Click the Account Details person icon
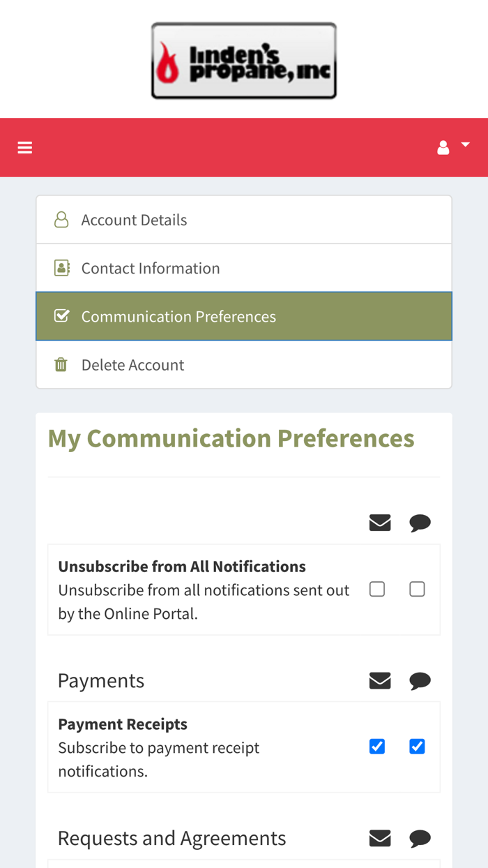The width and height of the screenshot is (488, 868). pyautogui.click(x=61, y=220)
